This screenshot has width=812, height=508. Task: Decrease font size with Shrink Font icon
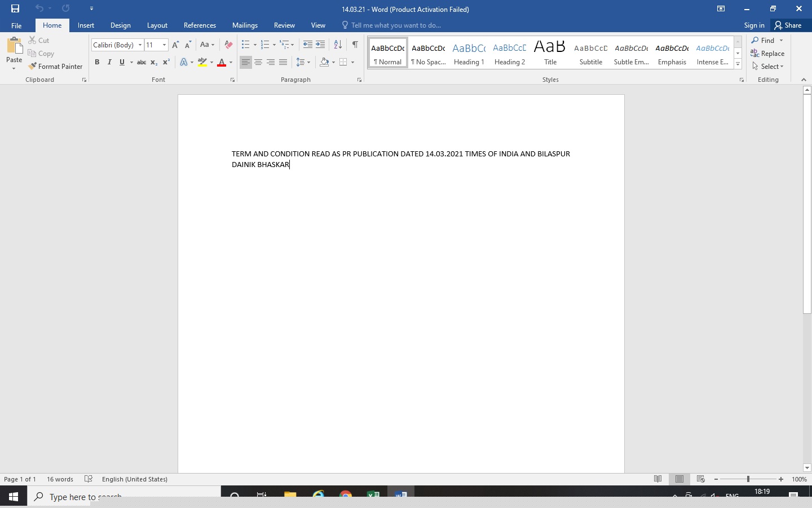point(188,45)
